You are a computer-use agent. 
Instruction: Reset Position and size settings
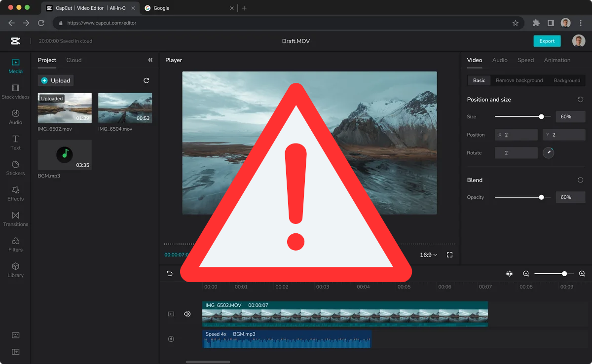pos(580,100)
